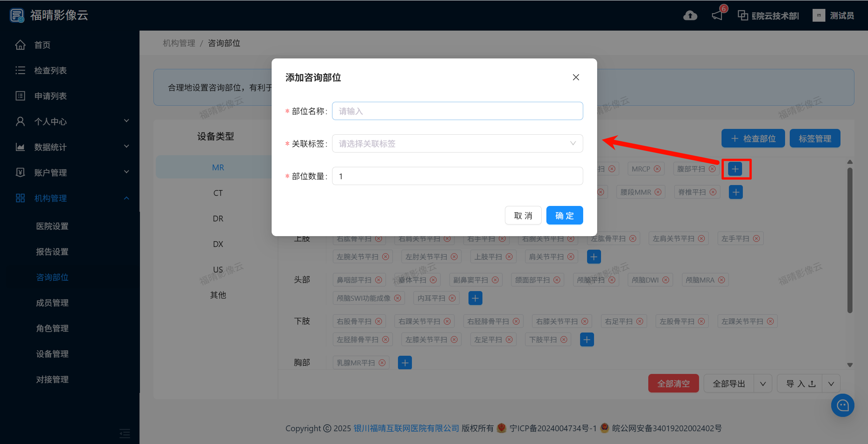868x444 pixels.
Task: Open the notification megaphone icon
Action: coord(717,15)
